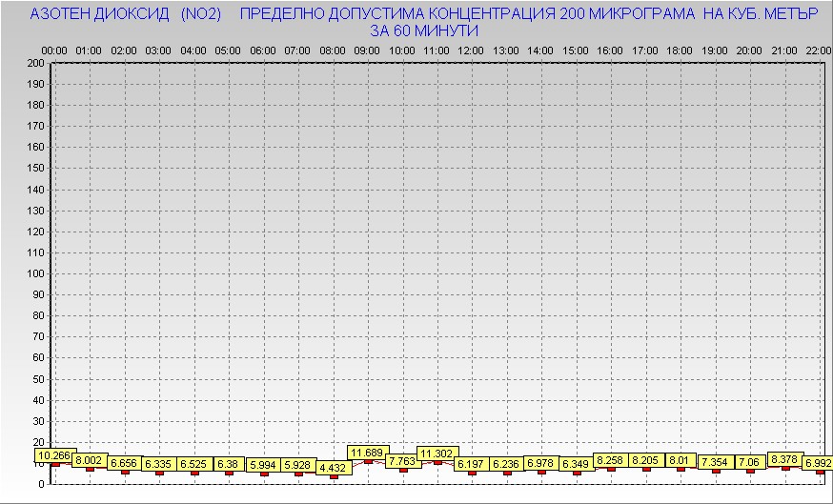Click the 08:00 time axis label
This screenshot has width=833, height=504.
click(x=333, y=51)
